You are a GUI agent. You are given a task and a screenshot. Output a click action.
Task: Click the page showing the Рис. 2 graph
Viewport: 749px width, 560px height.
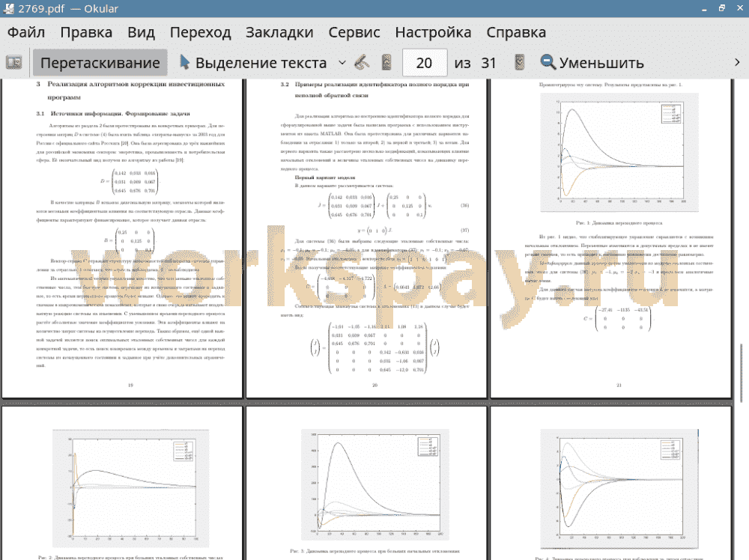(x=122, y=483)
